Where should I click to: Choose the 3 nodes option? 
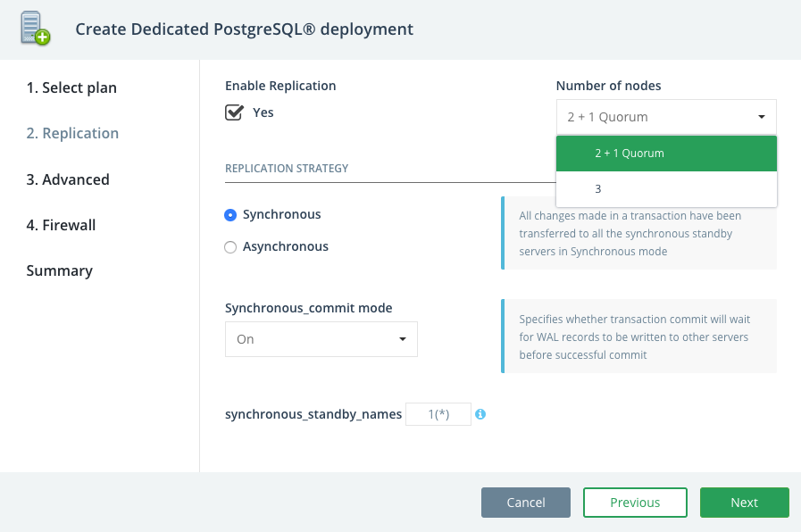(666, 189)
